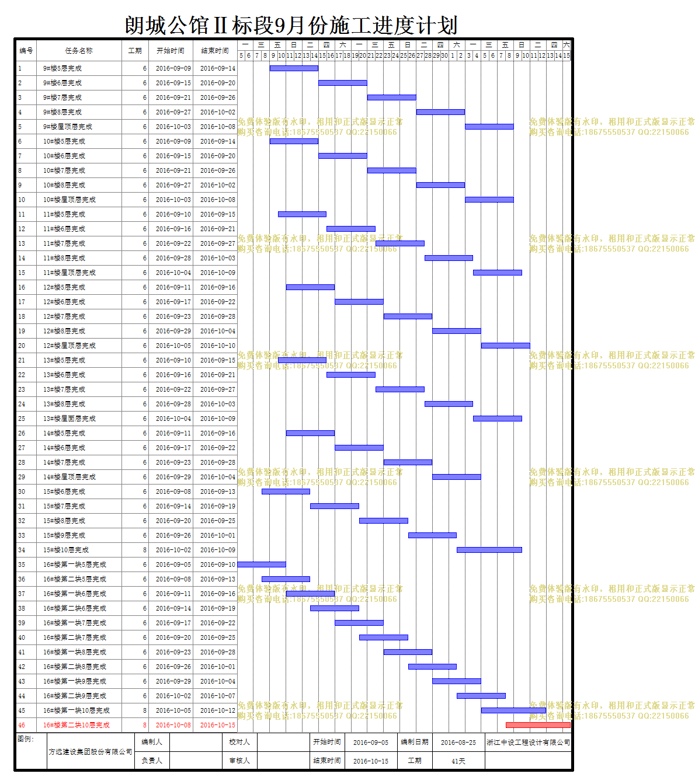
Task: Click start date 2016-09-05 of row 35
Action: 173,565
